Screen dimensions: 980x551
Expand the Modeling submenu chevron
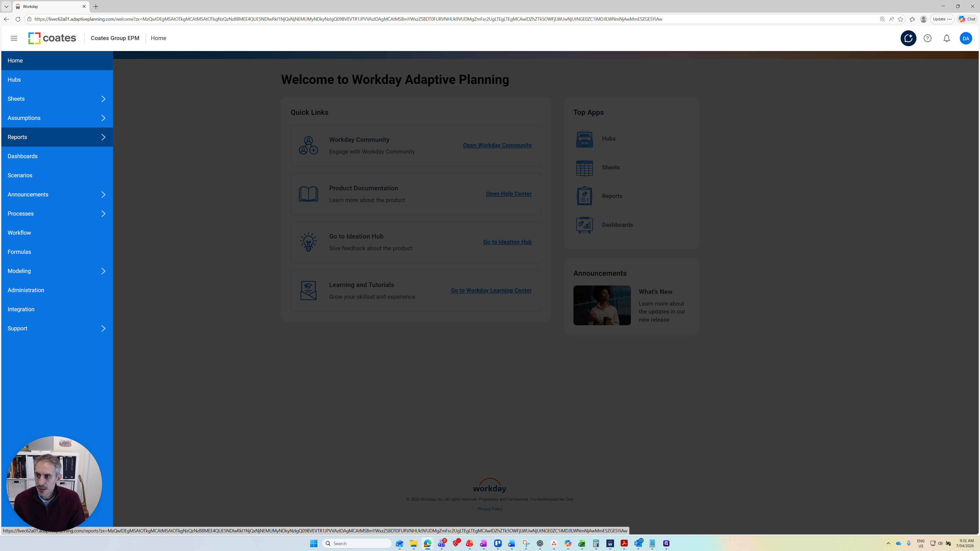[x=103, y=271]
